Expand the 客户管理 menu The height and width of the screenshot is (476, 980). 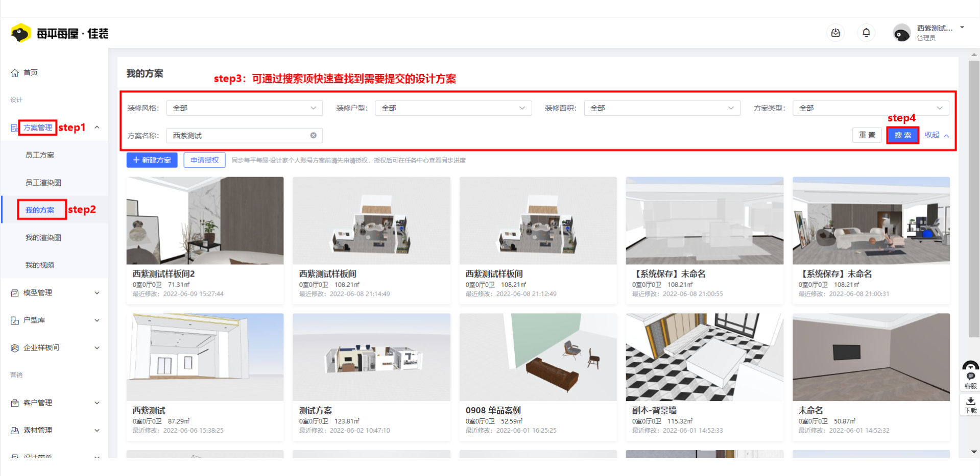pyautogui.click(x=97, y=403)
